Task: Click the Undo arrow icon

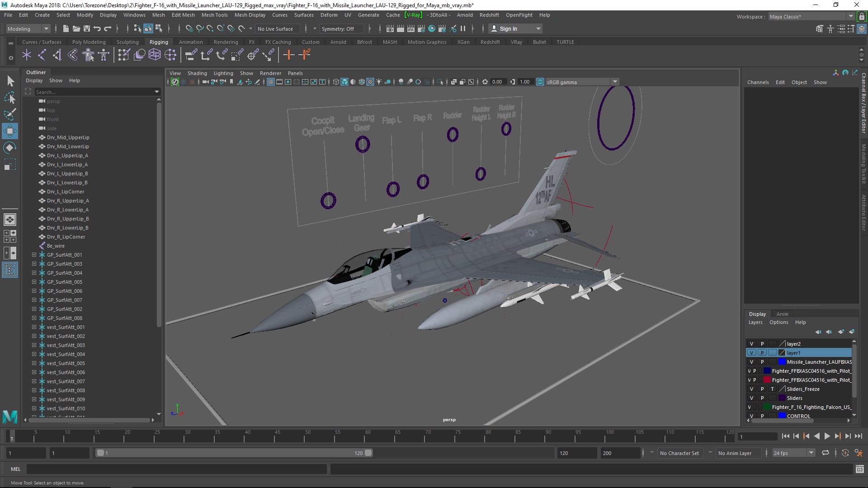Action: (97, 28)
